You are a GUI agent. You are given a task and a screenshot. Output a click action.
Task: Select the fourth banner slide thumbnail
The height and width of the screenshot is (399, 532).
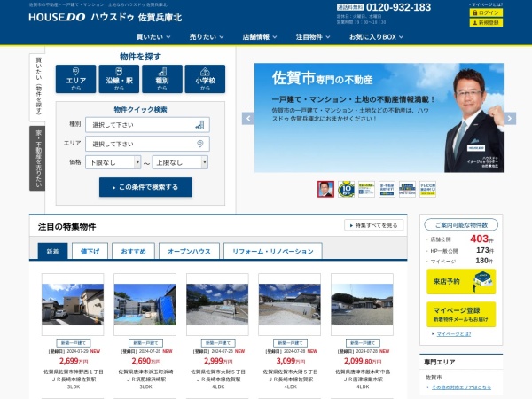(x=387, y=189)
